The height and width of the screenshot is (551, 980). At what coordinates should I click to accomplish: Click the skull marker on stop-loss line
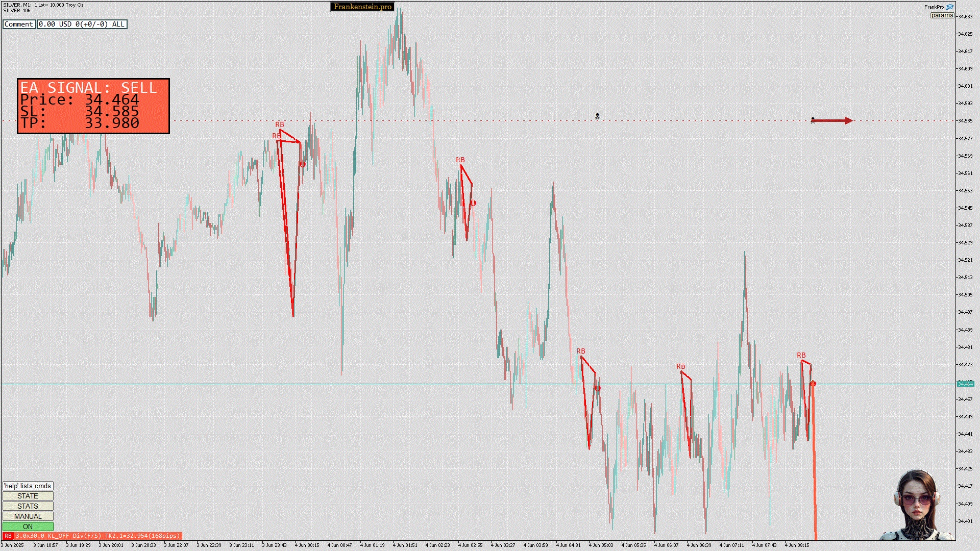point(597,117)
